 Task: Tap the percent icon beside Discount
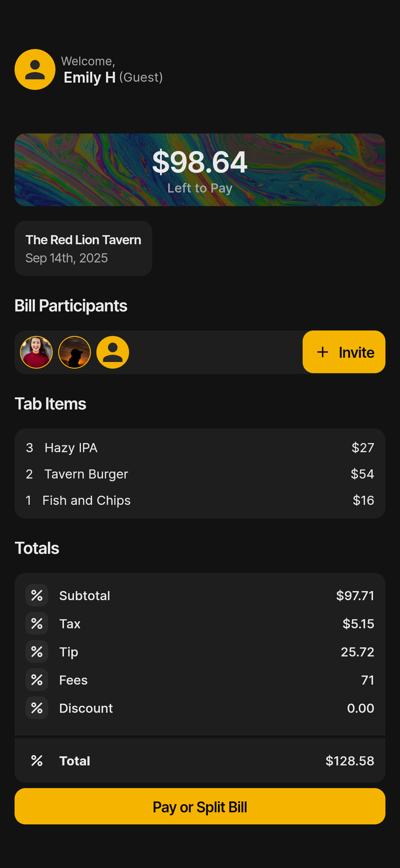tap(37, 708)
